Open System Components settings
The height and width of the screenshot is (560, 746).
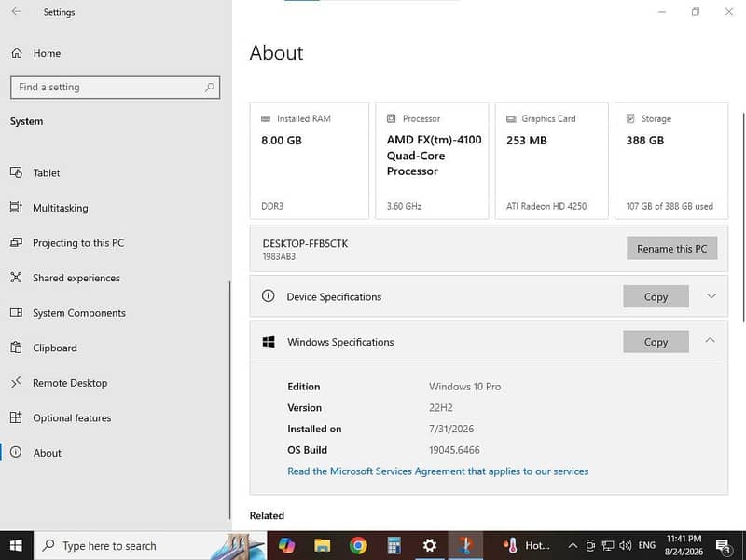(x=79, y=313)
